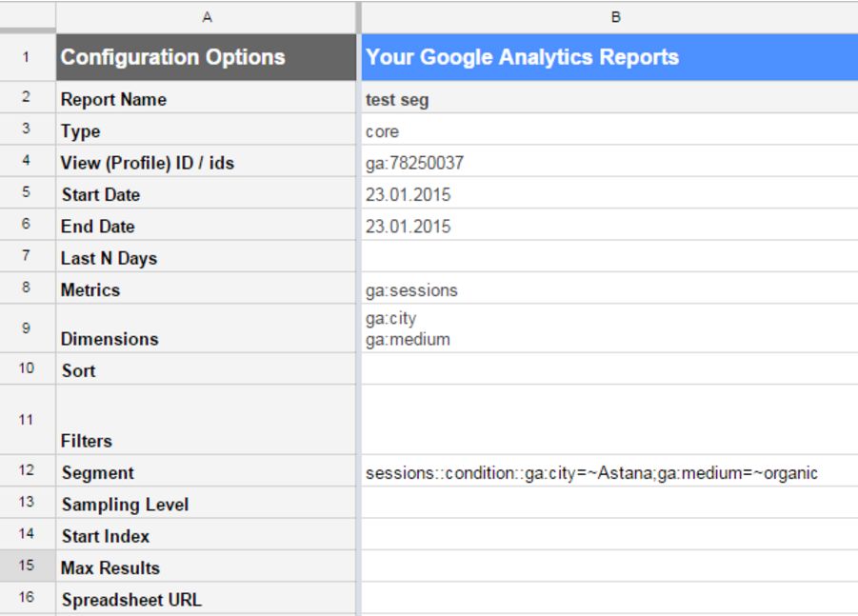Select the Sampling Level label cell
Screen dimensions: 858x616
(207, 505)
